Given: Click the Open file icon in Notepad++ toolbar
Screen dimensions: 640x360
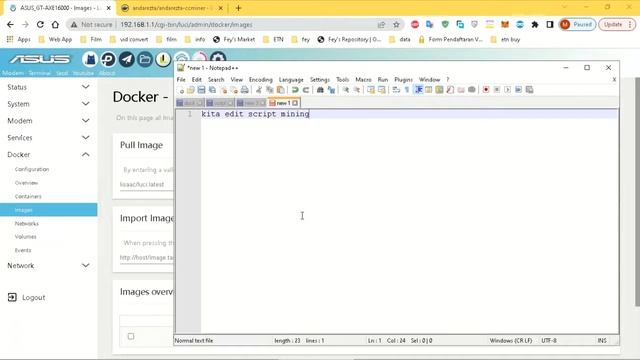Looking at the screenshot, I should point(191,90).
